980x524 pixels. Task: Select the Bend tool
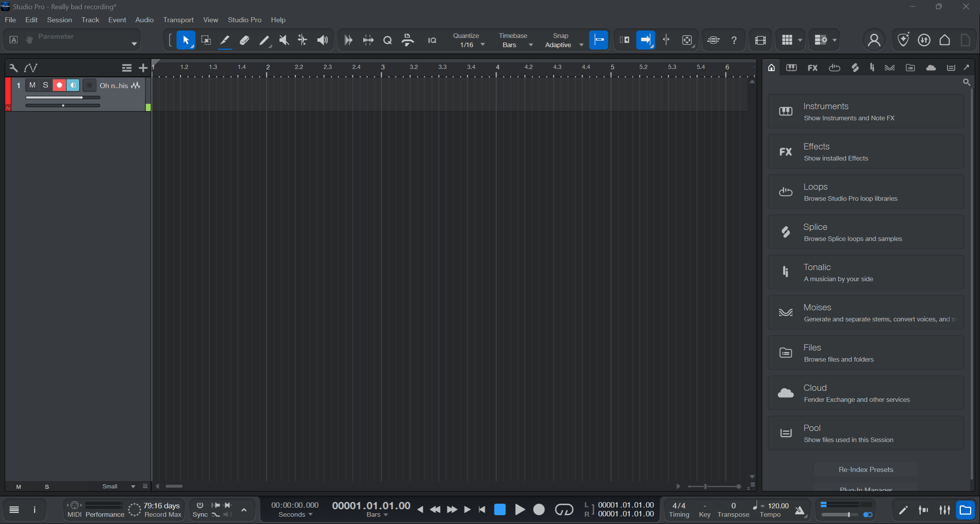click(302, 40)
